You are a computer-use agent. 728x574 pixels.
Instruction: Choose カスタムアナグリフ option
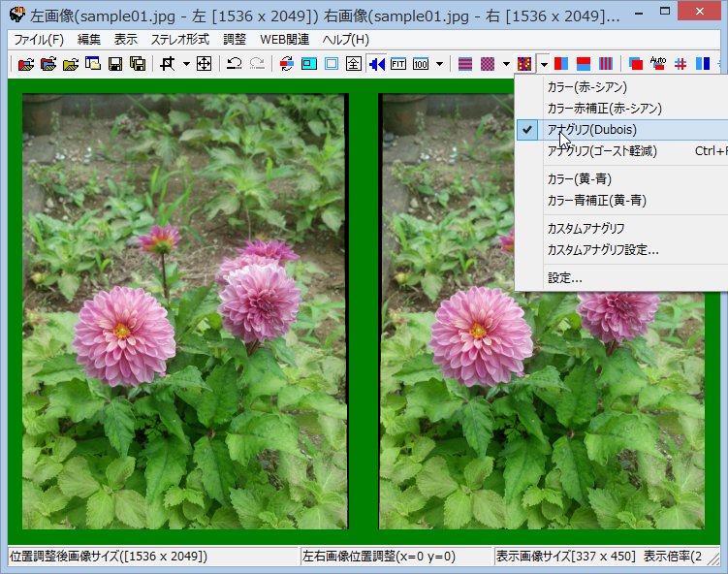(x=621, y=229)
